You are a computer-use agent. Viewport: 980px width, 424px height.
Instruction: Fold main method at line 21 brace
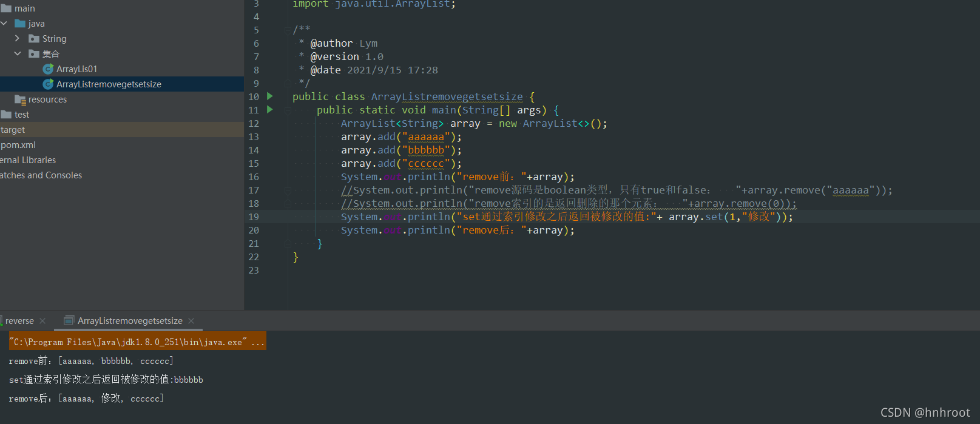tap(287, 243)
